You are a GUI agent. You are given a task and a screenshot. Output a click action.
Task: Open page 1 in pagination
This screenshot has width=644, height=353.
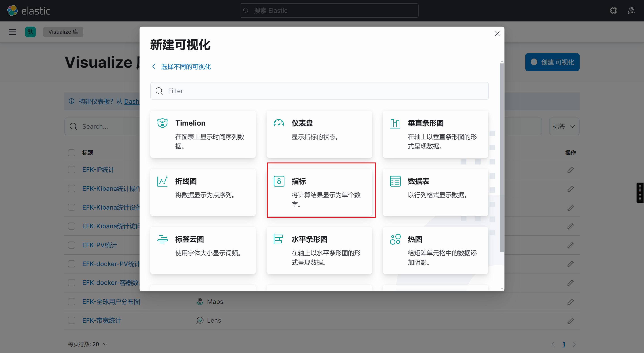click(x=563, y=345)
